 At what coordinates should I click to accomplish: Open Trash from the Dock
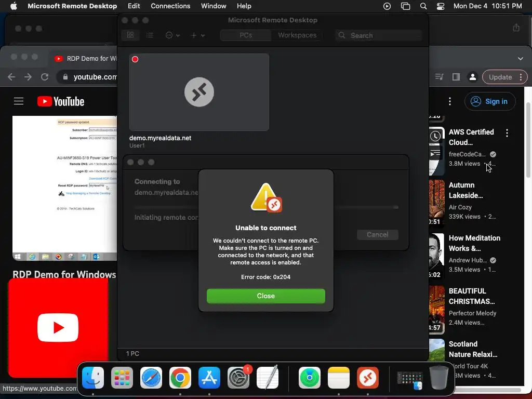point(439,377)
